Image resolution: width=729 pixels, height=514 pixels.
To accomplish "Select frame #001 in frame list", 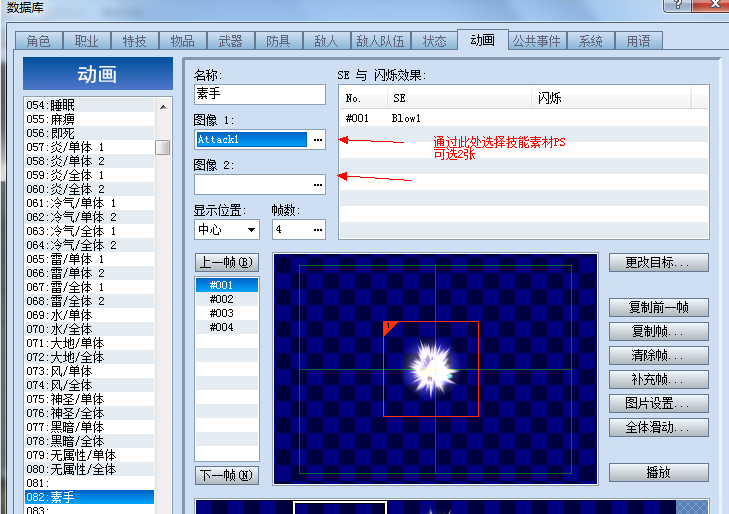I will coord(227,285).
